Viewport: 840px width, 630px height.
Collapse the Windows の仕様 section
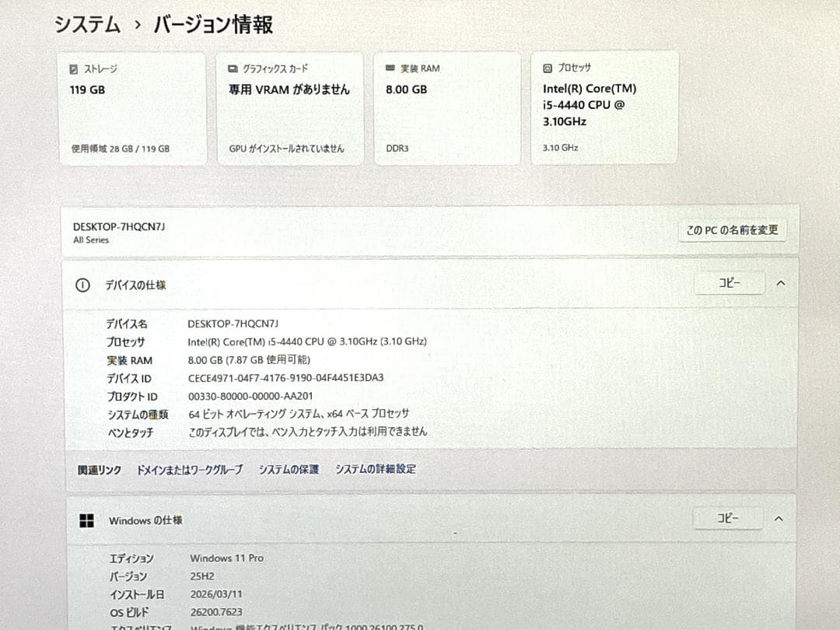click(x=779, y=519)
